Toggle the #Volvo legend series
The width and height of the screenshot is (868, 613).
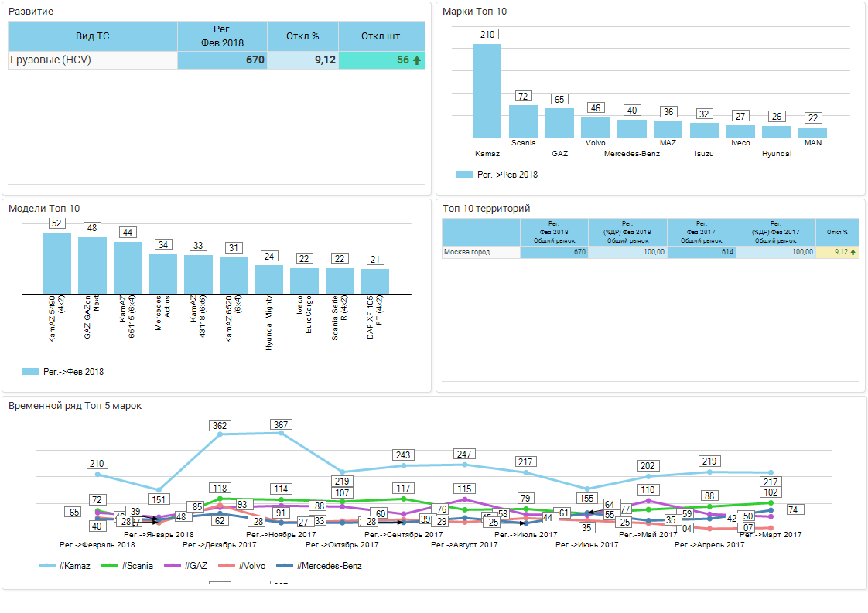point(242,565)
